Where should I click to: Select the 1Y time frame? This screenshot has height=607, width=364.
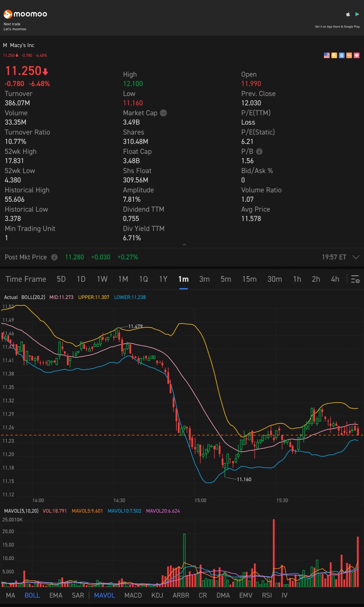point(163,279)
